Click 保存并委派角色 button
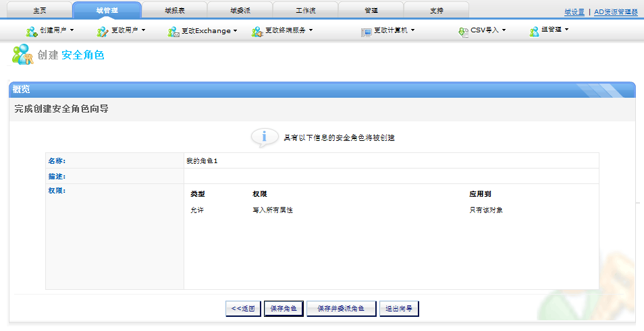Screen dimensions: 644x331 tap(341, 309)
